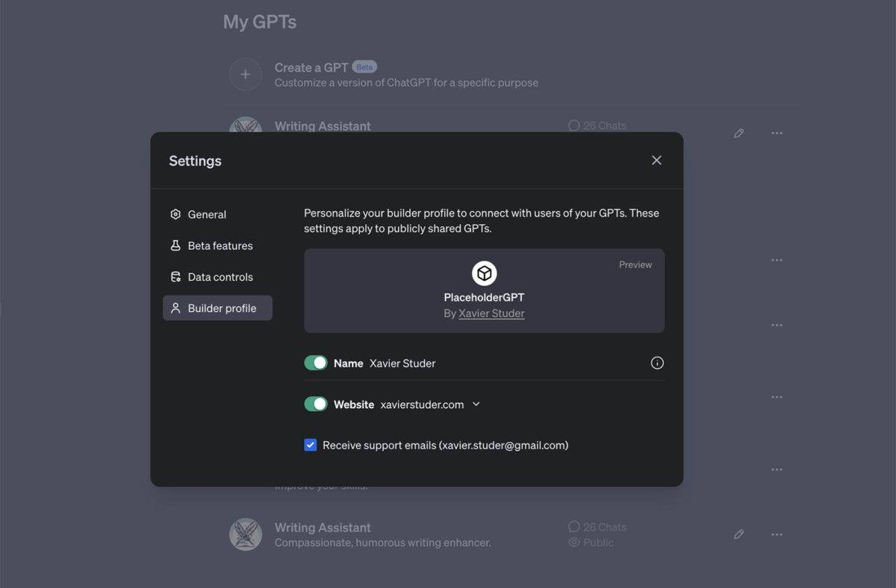
Task: Click the General gear icon
Action: coord(175,214)
